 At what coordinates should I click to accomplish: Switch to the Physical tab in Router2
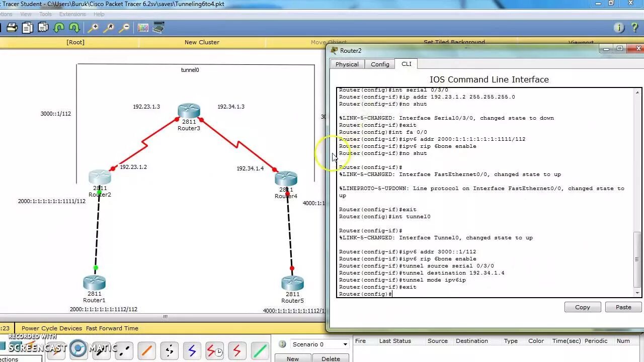[x=347, y=64]
